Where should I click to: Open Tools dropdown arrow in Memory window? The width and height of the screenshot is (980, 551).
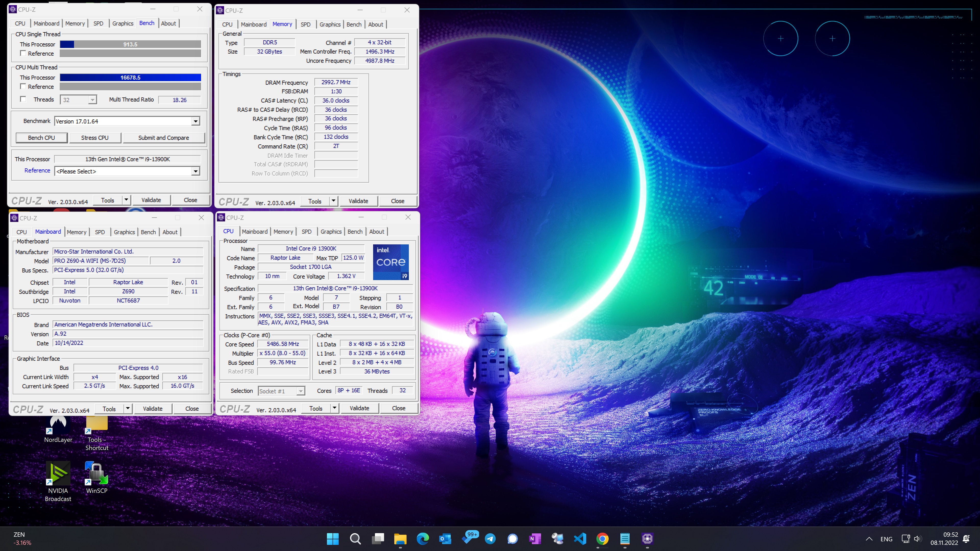(x=333, y=201)
